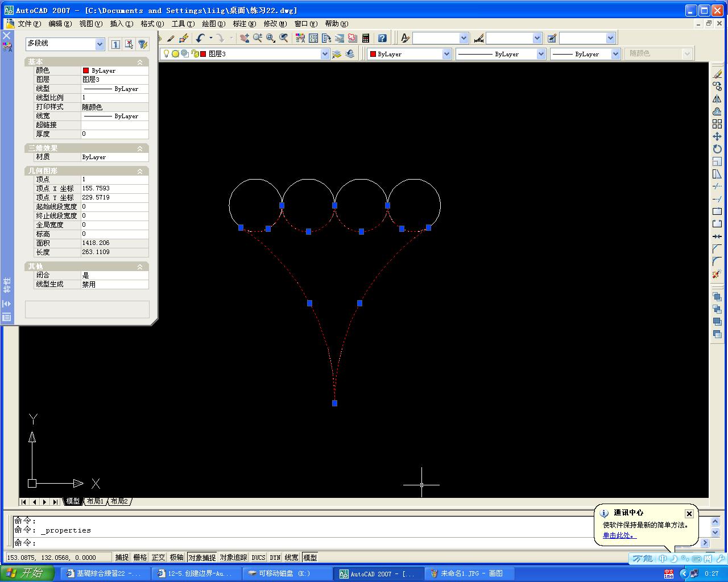Select the Erase tool in modify toolbar
Viewport: 728px width, 582px height.
tap(717, 74)
